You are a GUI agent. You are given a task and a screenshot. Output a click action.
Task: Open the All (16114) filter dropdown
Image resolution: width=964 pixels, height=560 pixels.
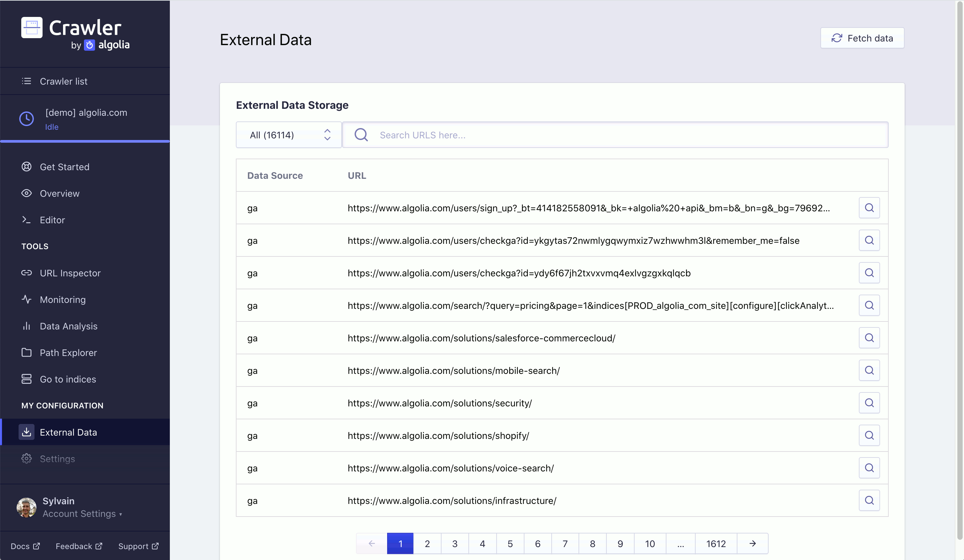[289, 135]
